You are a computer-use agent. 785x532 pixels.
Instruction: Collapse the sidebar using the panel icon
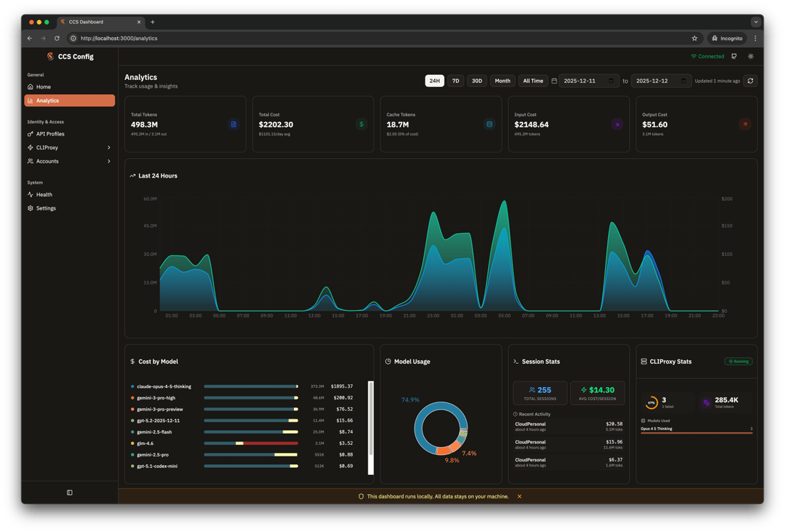click(x=70, y=493)
